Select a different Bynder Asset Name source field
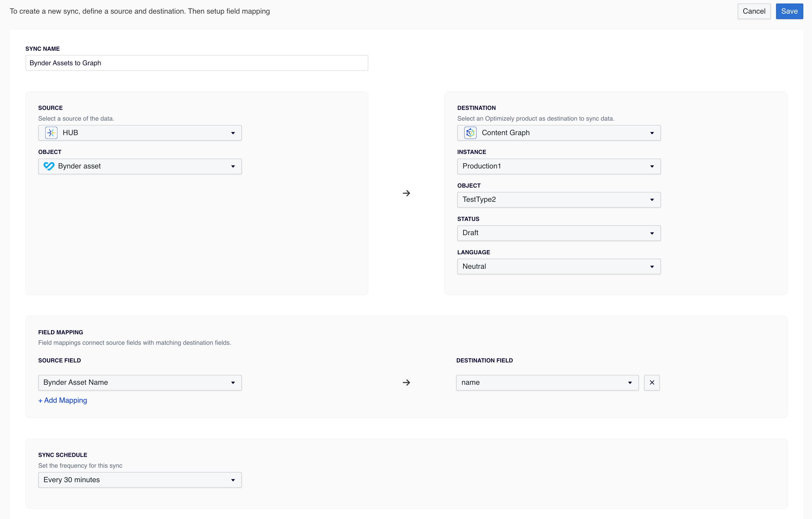The image size is (812, 519). [139, 382]
